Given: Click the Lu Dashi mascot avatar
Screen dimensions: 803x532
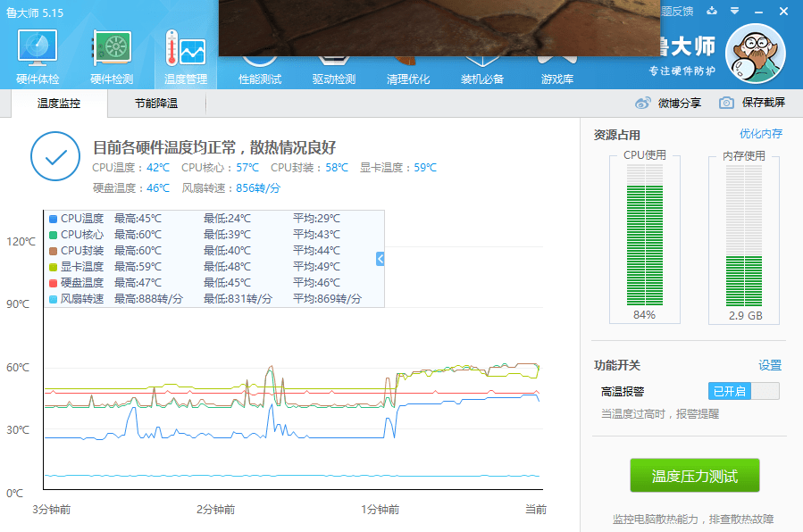Looking at the screenshot, I should point(755,54).
